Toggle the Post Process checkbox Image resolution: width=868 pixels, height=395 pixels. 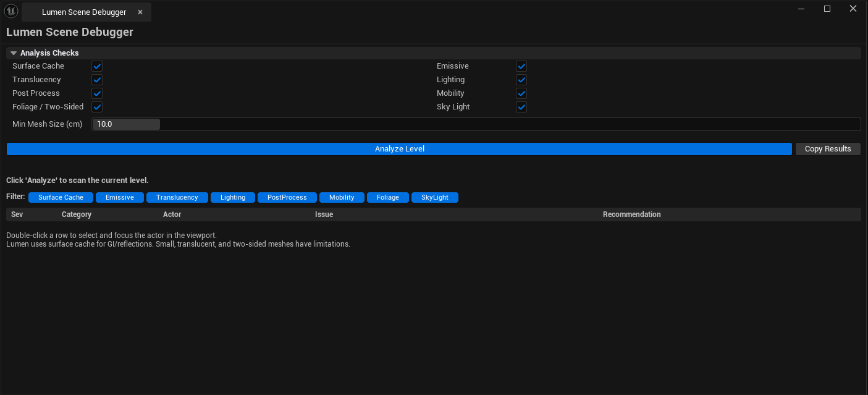click(97, 93)
